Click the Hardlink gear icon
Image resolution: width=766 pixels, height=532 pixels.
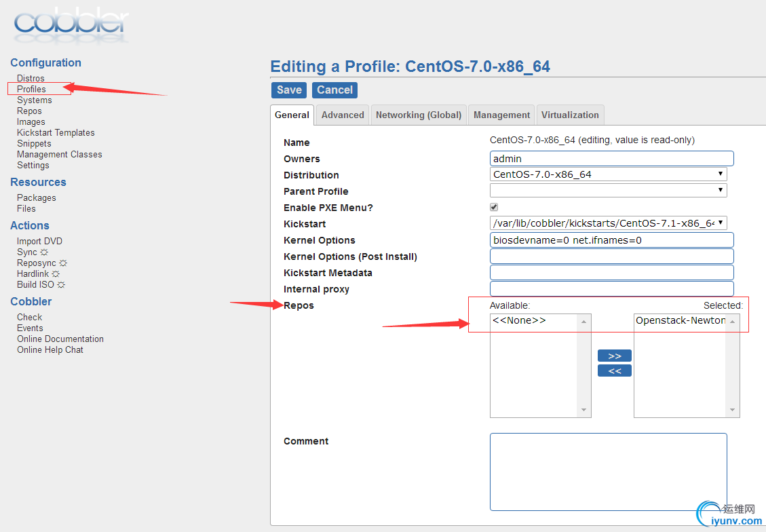pyautogui.click(x=56, y=274)
